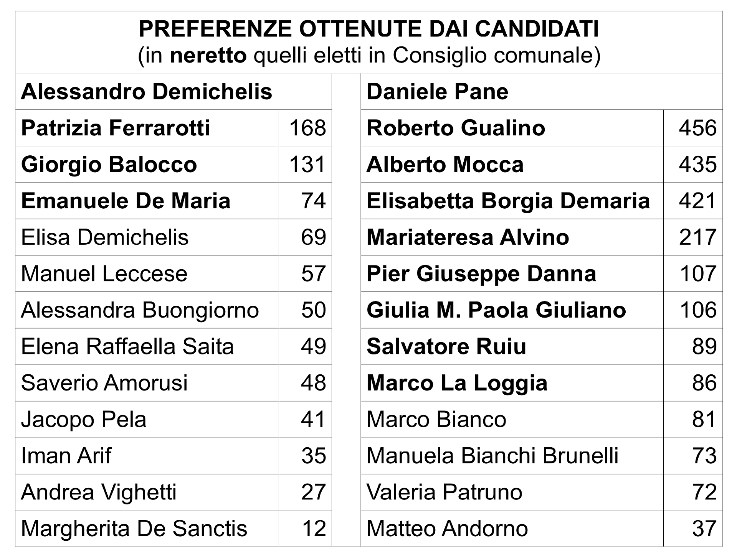Select the Manuela Bianchi Brunelli name cell
Image resolution: width=737 pixels, height=560 pixels.
coord(512,456)
